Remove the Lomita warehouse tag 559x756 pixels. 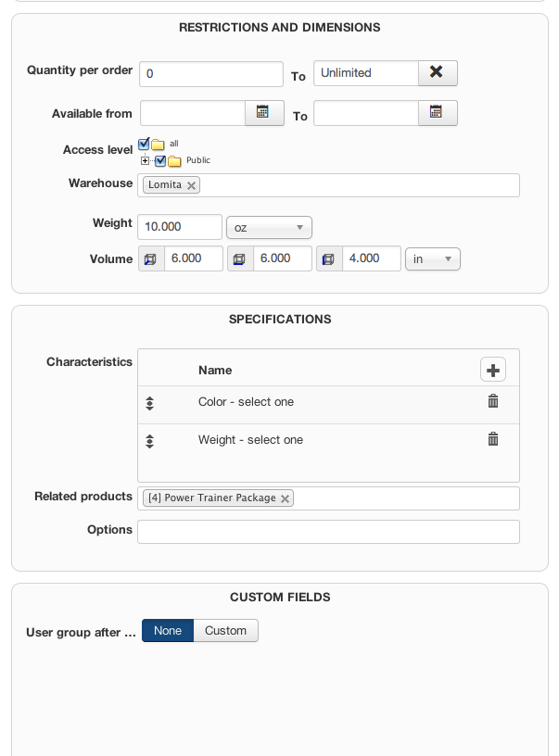click(x=191, y=185)
